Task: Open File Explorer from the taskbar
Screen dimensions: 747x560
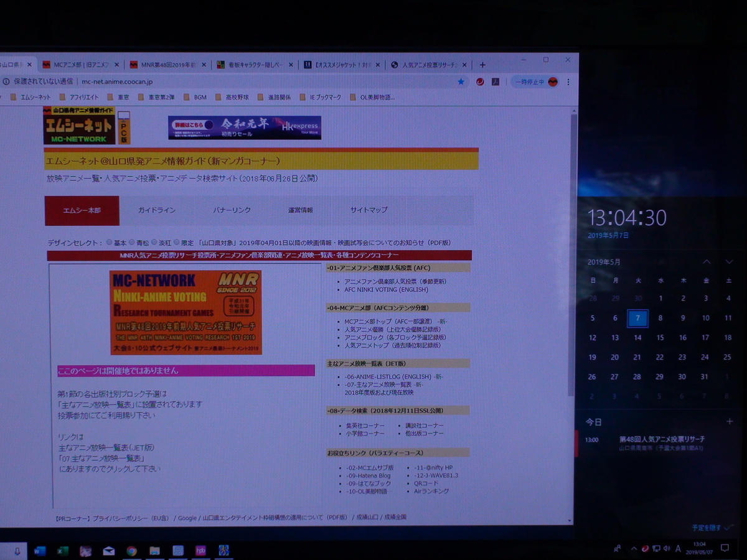Action: coord(154,550)
